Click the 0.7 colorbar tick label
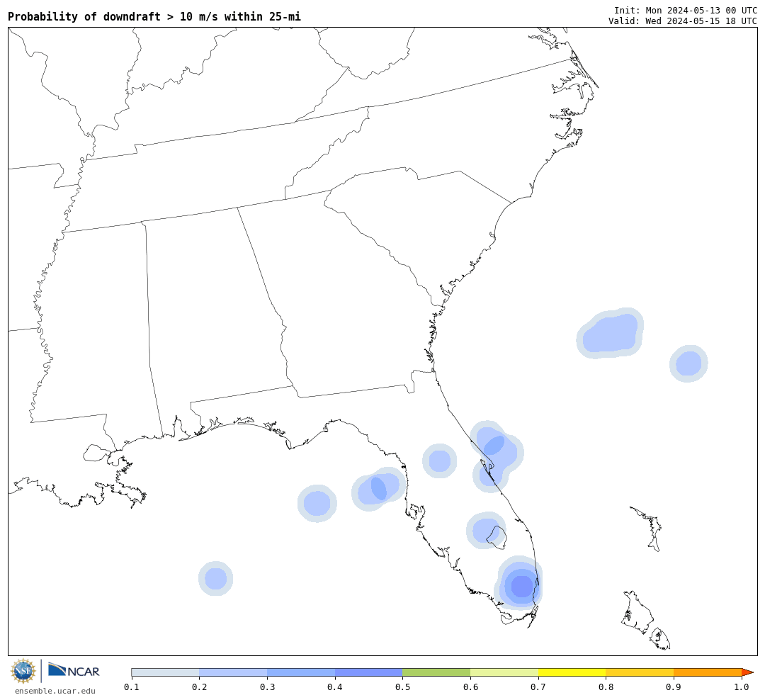 (x=538, y=687)
